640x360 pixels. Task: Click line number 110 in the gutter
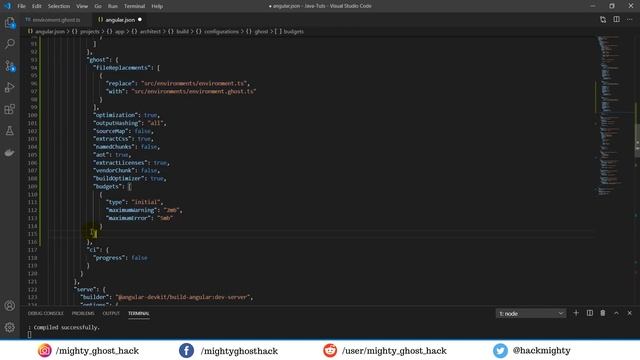pos(33,194)
